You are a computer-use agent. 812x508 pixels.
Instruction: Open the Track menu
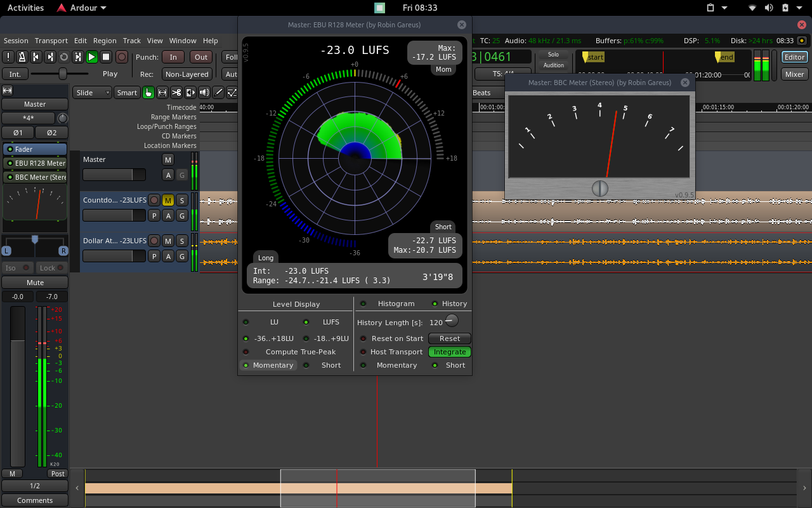pyautogui.click(x=132, y=41)
